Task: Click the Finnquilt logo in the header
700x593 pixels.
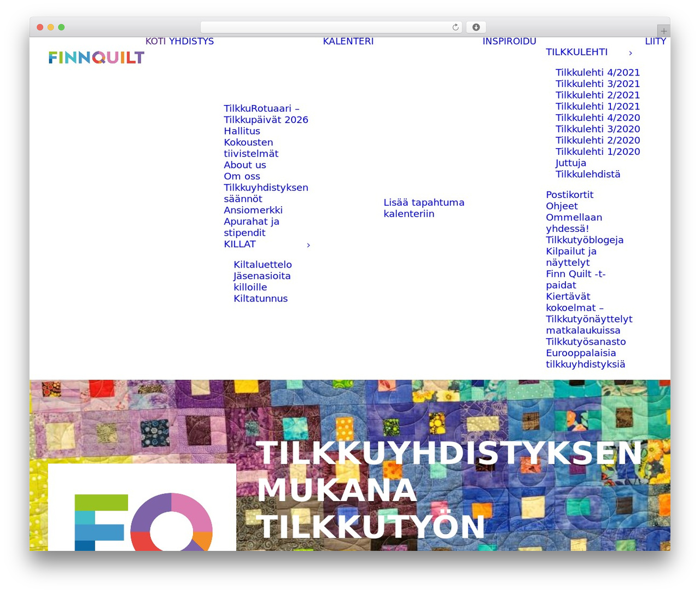Action: [96, 57]
